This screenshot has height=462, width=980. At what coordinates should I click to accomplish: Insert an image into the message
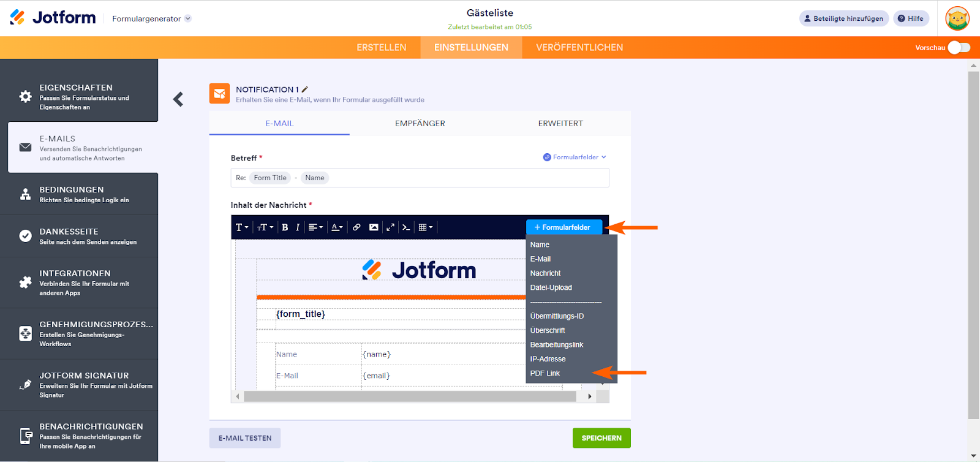[374, 227]
